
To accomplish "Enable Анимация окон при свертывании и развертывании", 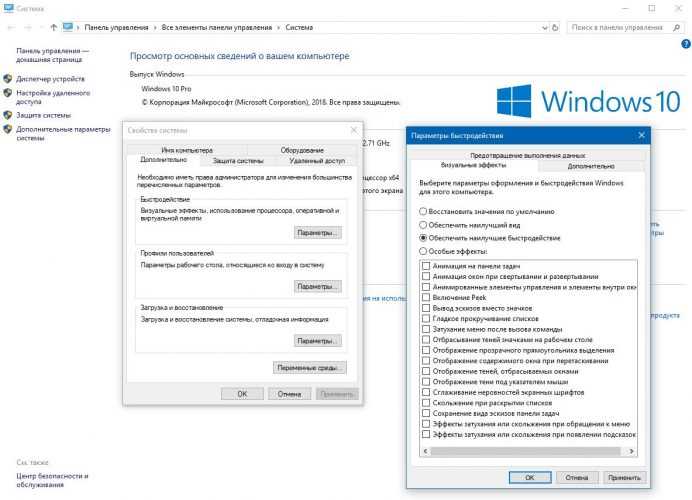I will pyautogui.click(x=426, y=276).
